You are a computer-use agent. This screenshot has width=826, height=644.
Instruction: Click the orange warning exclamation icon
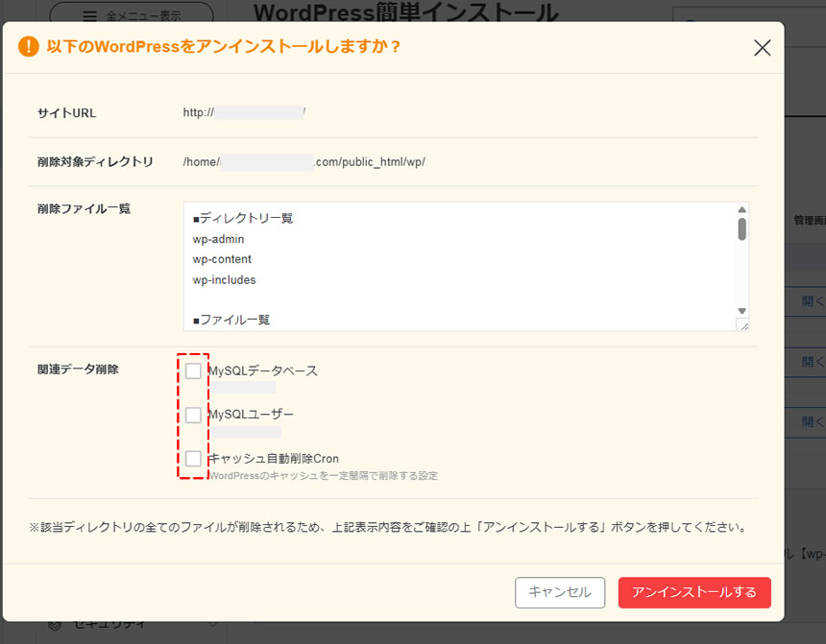28,45
